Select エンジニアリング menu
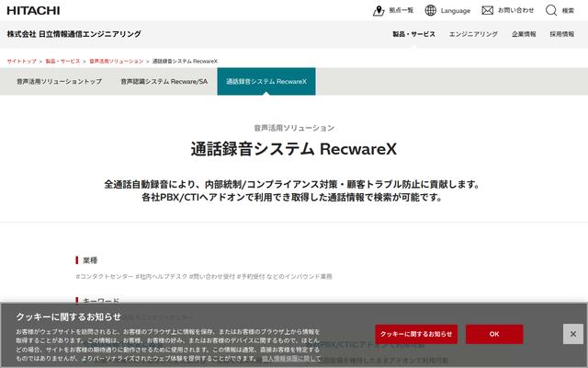588x368 pixels. click(473, 34)
